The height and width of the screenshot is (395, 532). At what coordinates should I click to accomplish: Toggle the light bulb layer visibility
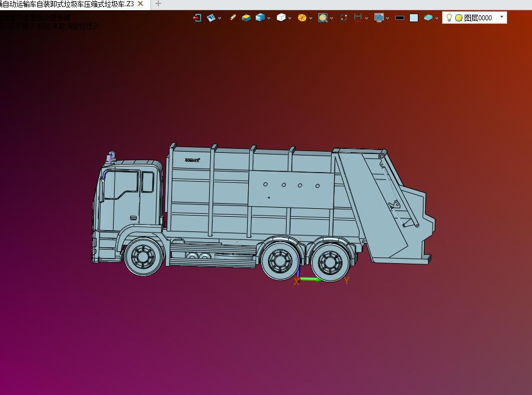pyautogui.click(x=449, y=18)
